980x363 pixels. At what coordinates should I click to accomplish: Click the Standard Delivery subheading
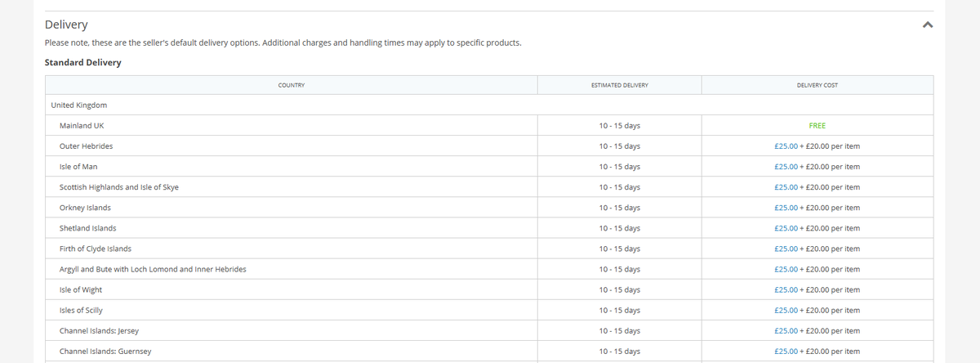pyautogui.click(x=82, y=62)
